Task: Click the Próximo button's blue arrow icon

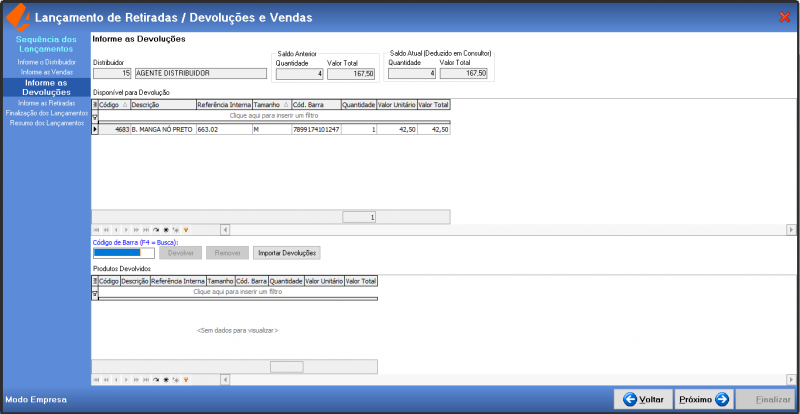Action: coord(721,399)
